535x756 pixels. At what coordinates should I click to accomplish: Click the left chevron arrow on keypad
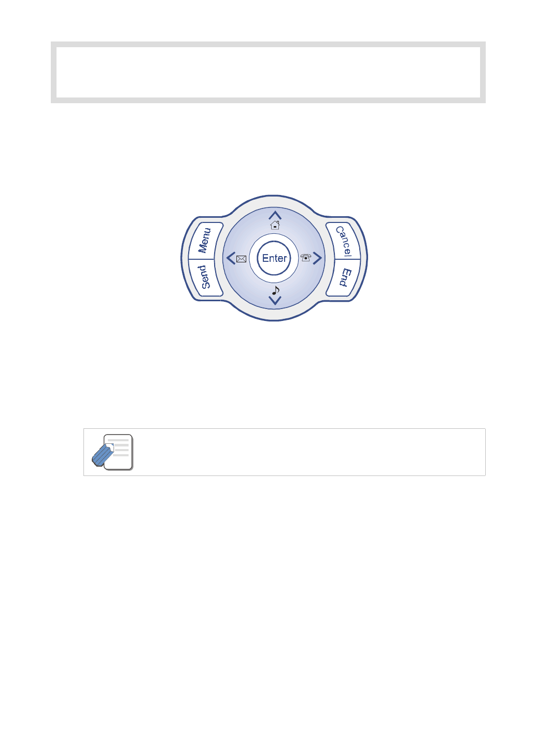tap(231, 258)
